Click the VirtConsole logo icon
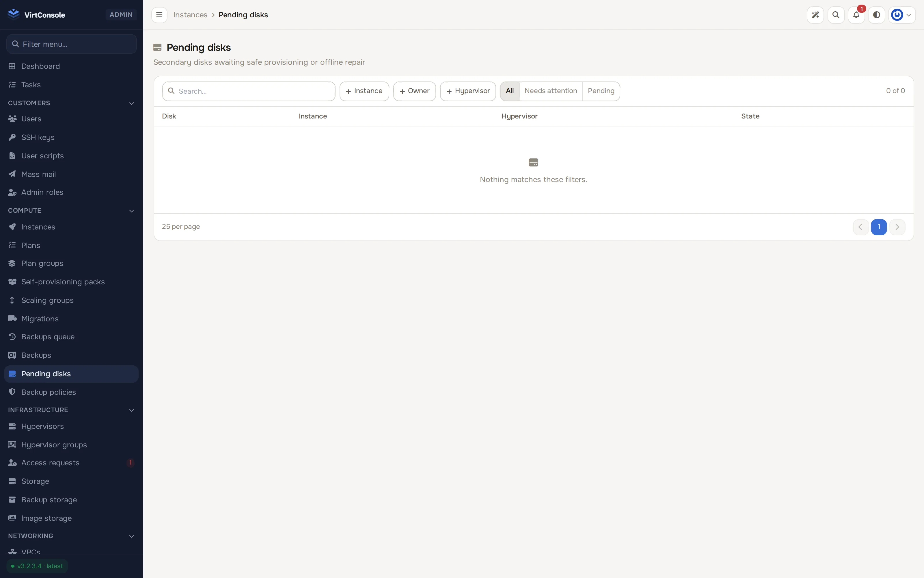This screenshot has height=578, width=924. coord(13,14)
